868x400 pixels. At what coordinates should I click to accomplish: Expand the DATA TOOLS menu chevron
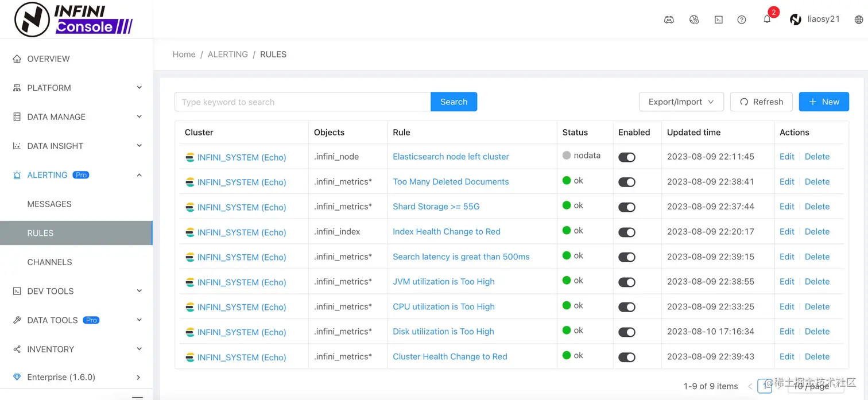(x=139, y=320)
